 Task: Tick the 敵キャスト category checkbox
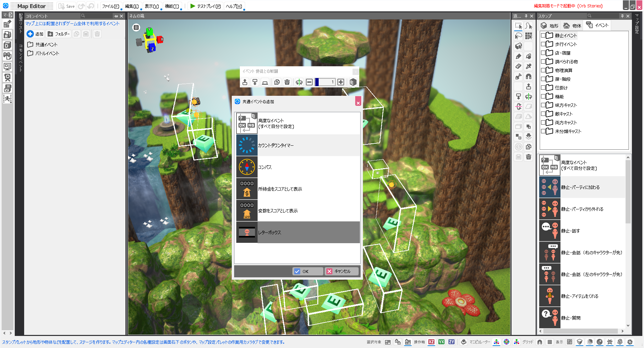tap(543, 114)
